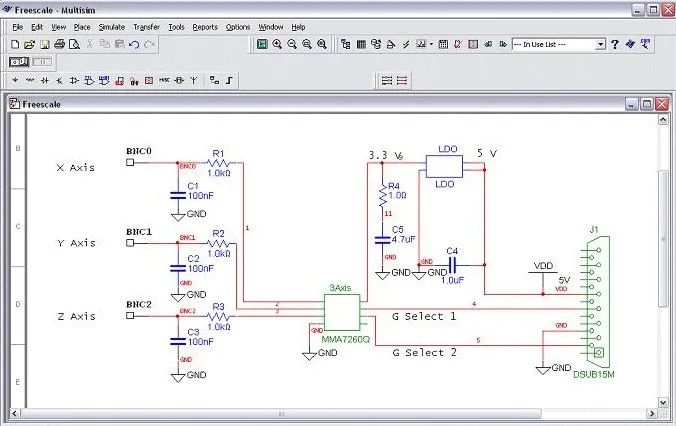Create a new file with the blank page icon
The image size is (676, 426).
click(x=15, y=44)
